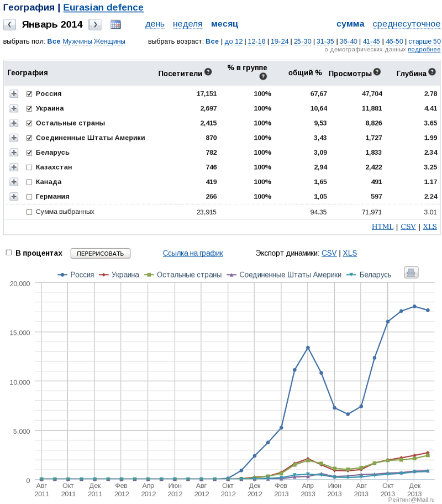Toggle Остальные страны legend entry

click(x=183, y=275)
